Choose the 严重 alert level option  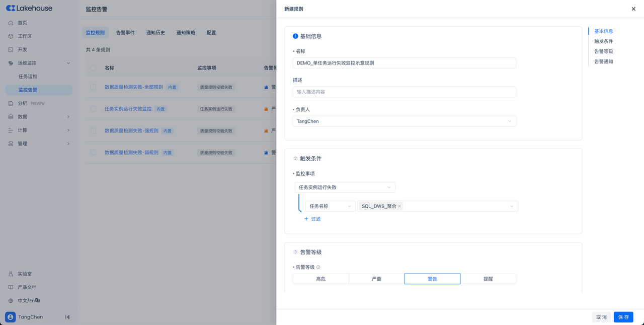(376, 279)
